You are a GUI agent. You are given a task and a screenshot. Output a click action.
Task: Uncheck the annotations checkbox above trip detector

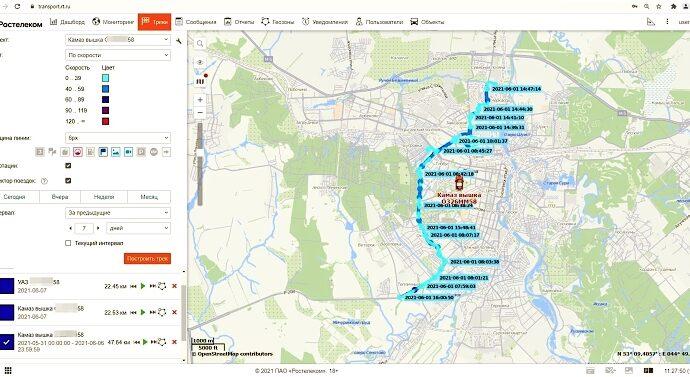68,165
